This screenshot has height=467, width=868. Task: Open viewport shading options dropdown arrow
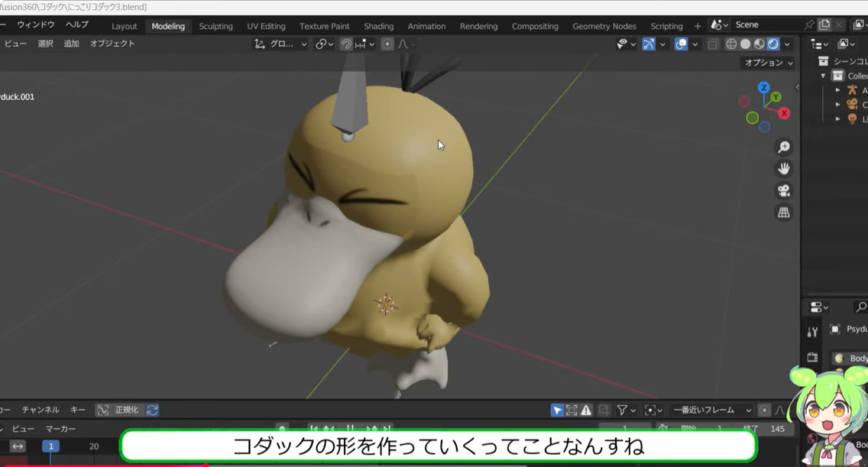pos(787,44)
